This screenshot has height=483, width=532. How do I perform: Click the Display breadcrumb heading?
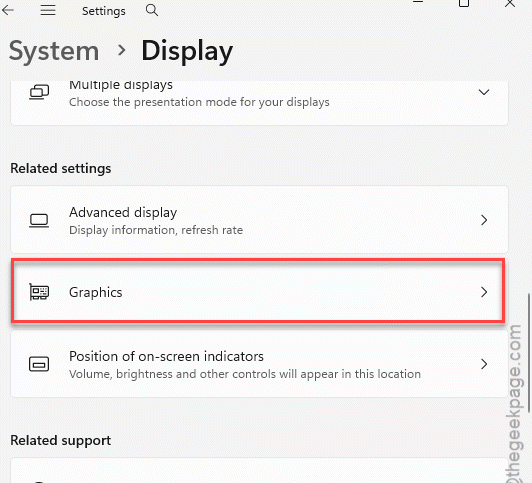(187, 51)
